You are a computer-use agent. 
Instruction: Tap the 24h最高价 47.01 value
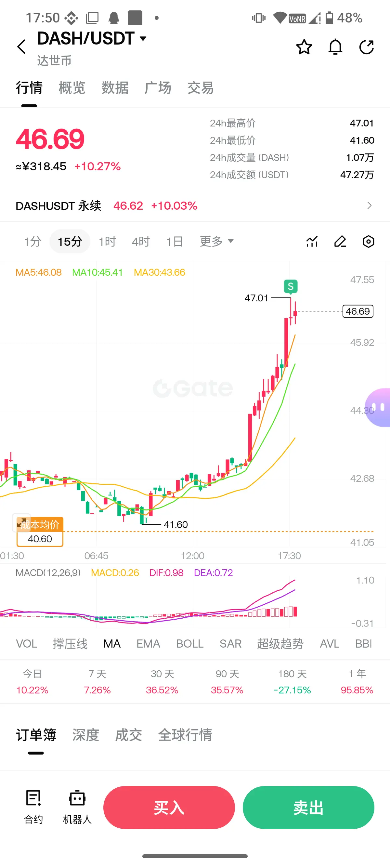pyautogui.click(x=362, y=123)
